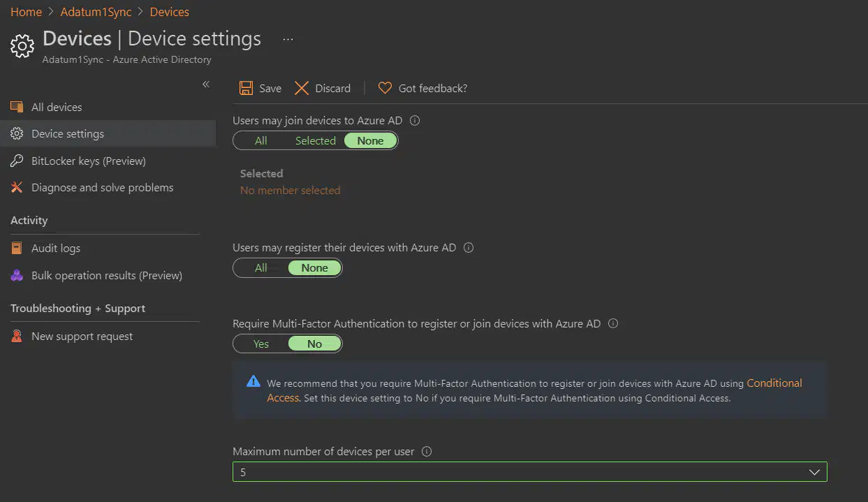
Task: Click the Device settings gear icon in sidebar
Action: [17, 133]
